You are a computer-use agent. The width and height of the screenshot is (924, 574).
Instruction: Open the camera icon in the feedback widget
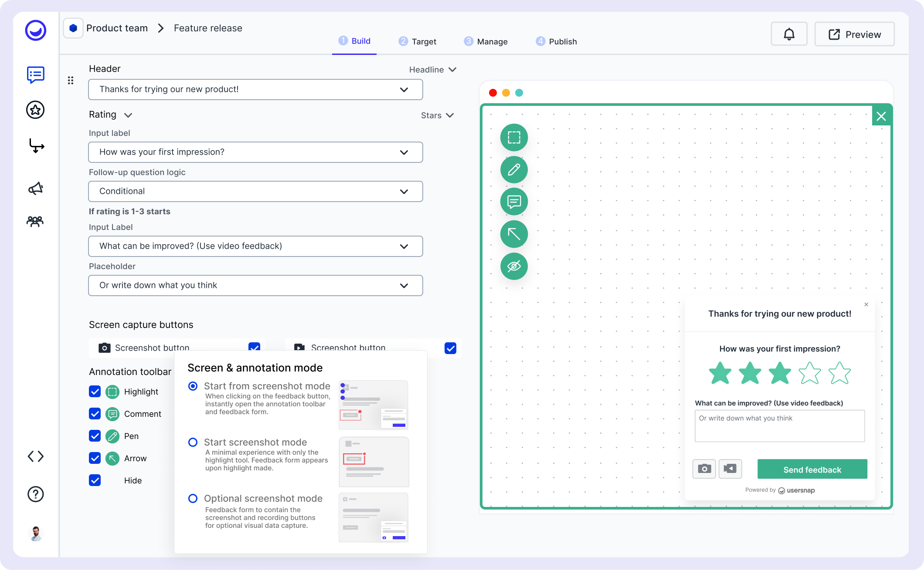704,469
